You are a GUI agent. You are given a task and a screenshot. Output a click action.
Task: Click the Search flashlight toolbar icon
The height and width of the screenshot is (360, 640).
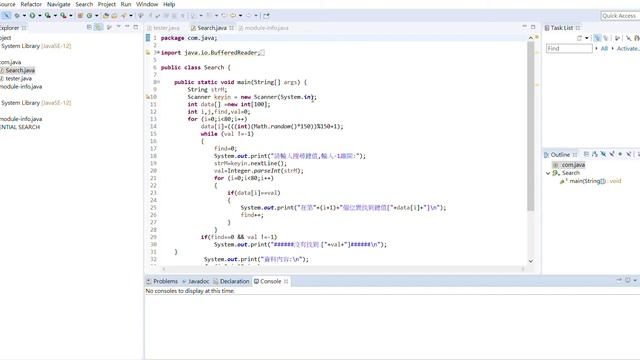(x=124, y=16)
